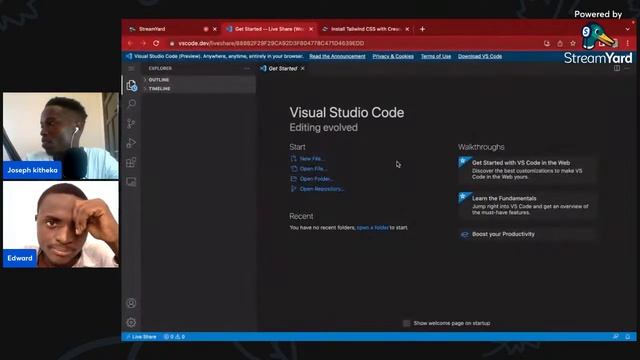The width and height of the screenshot is (640, 360).
Task: Open the Manage gear icon
Action: click(x=131, y=322)
